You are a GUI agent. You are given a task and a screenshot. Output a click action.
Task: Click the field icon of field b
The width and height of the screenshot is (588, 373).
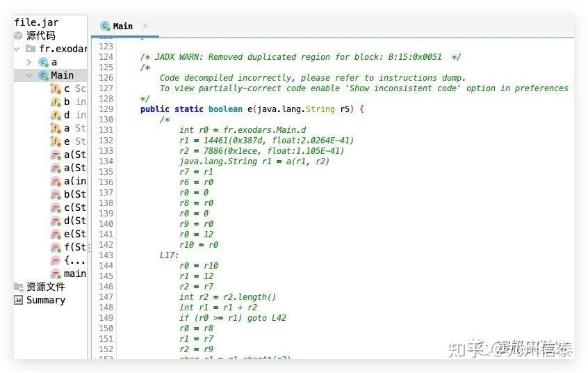point(56,102)
